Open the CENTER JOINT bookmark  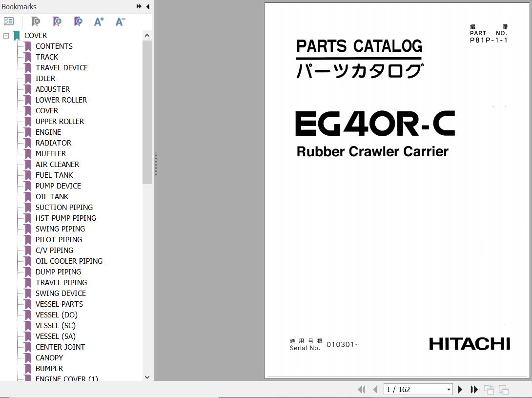tap(60, 347)
